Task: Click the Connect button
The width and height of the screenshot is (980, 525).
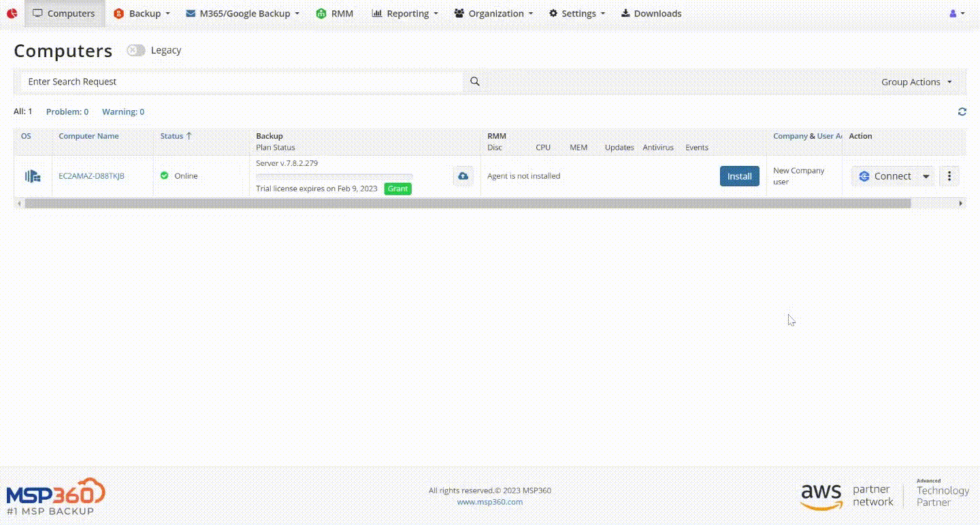Action: click(x=885, y=176)
